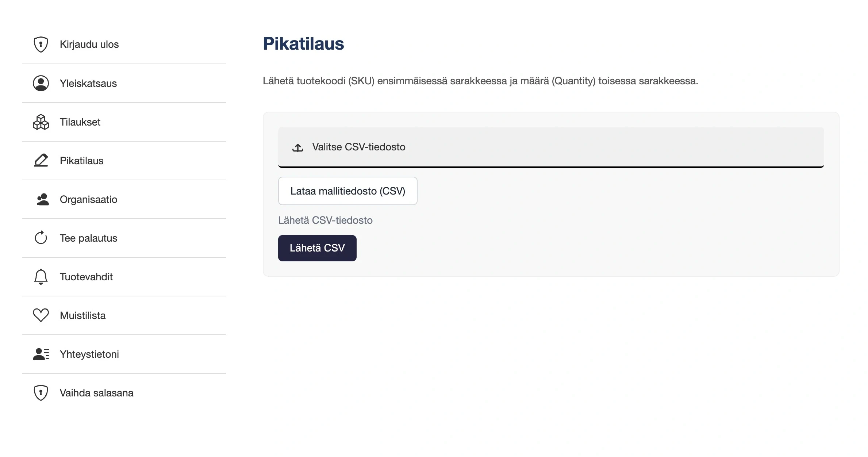Select the logout shield icon
868x457 pixels.
pos(41,44)
